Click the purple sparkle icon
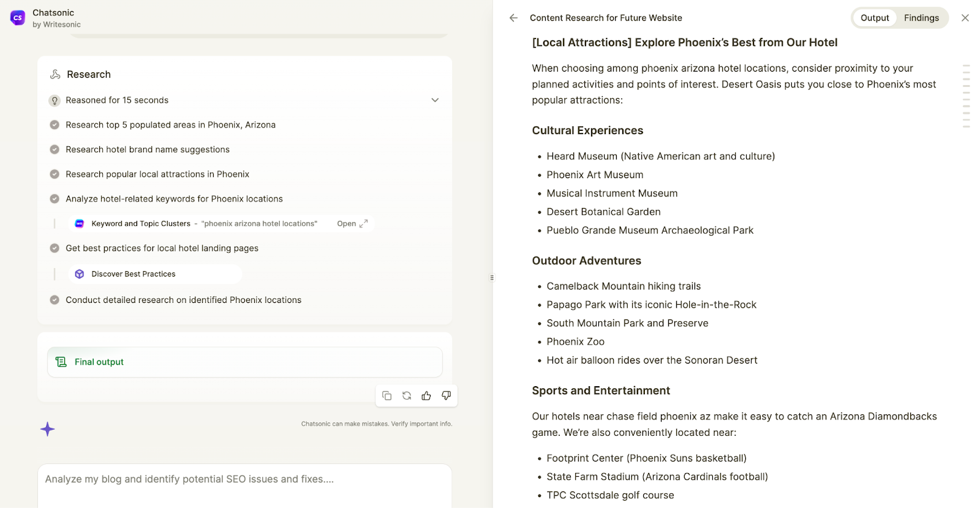 point(48,429)
